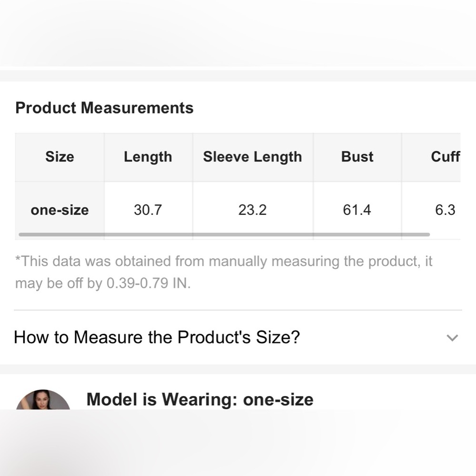The image size is (476, 476).
Task: Click the 61.4 bust value cell
Action: pyautogui.click(x=357, y=210)
